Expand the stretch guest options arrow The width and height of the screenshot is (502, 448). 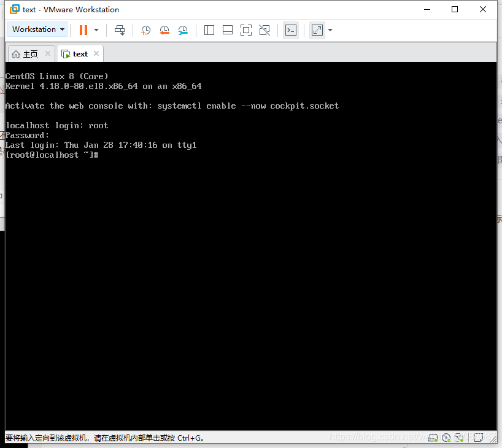click(x=330, y=30)
